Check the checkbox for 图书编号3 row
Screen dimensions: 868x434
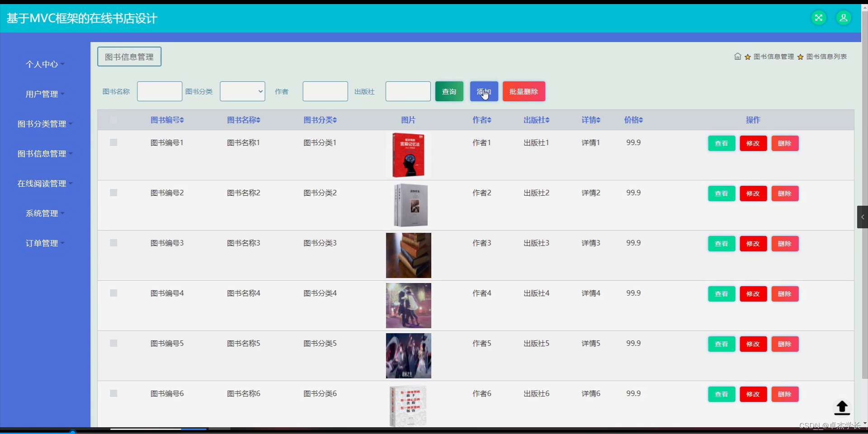point(113,243)
